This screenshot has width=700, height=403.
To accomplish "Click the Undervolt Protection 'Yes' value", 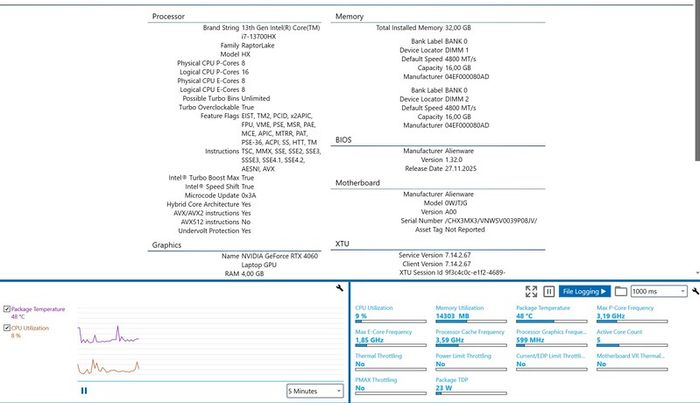I will point(246,231).
